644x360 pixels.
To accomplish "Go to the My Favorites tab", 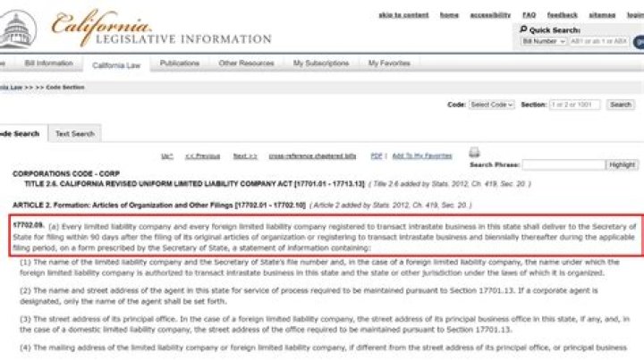I will 389,63.
